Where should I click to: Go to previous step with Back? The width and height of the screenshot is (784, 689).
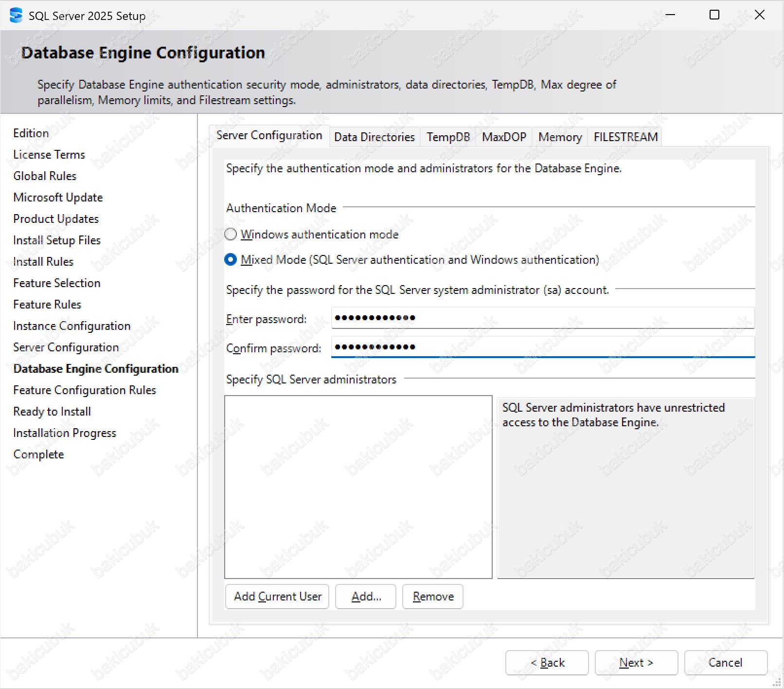tap(547, 663)
